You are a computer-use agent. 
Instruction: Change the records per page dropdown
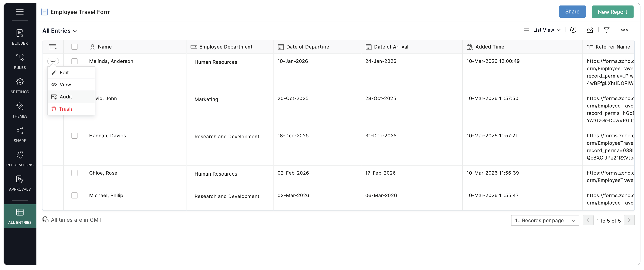click(x=545, y=220)
